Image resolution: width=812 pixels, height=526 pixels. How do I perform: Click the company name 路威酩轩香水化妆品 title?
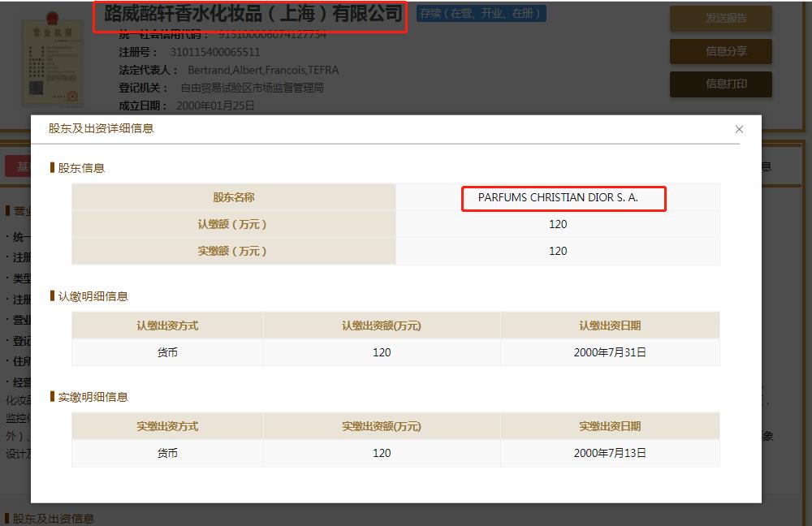click(253, 14)
